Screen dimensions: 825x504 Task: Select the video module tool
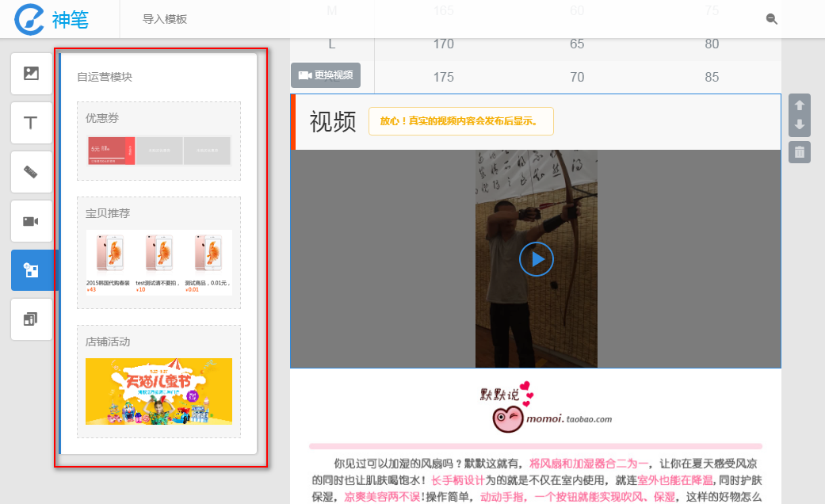click(x=31, y=221)
